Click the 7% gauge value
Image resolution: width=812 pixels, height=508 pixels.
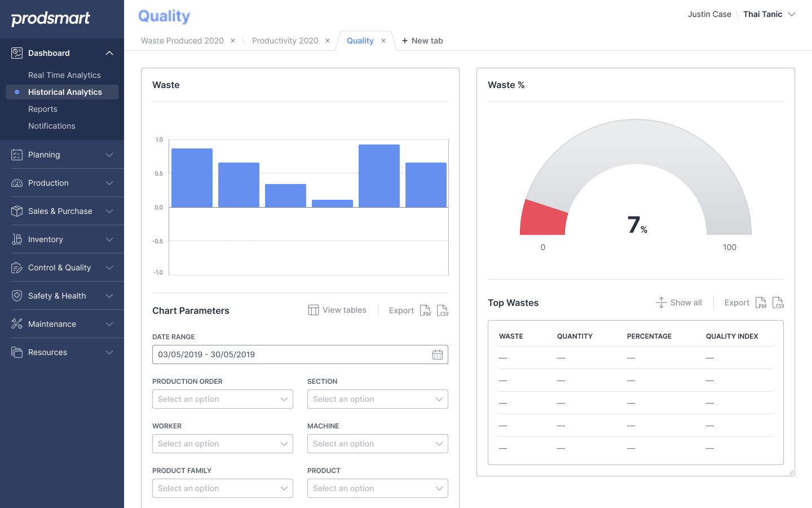(x=637, y=225)
